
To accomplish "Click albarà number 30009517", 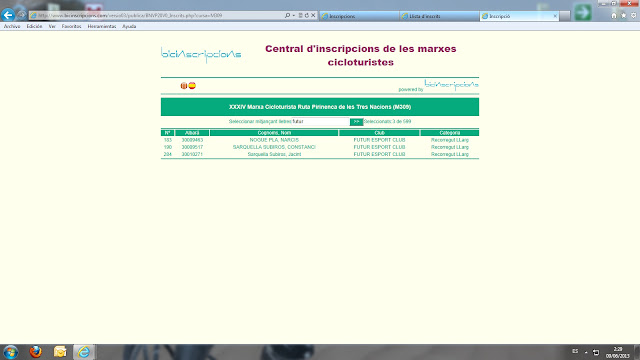I will click(192, 147).
